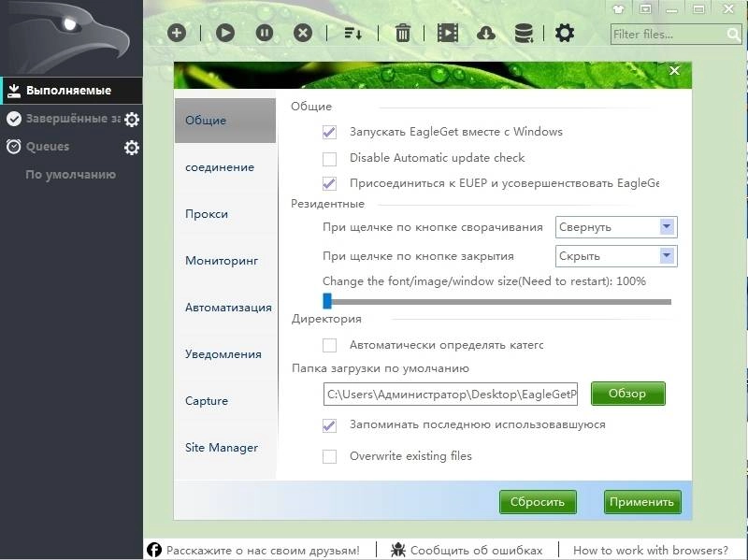This screenshot has height=560, width=748.
Task: Pause downloads with the pause icon
Action: [x=265, y=33]
